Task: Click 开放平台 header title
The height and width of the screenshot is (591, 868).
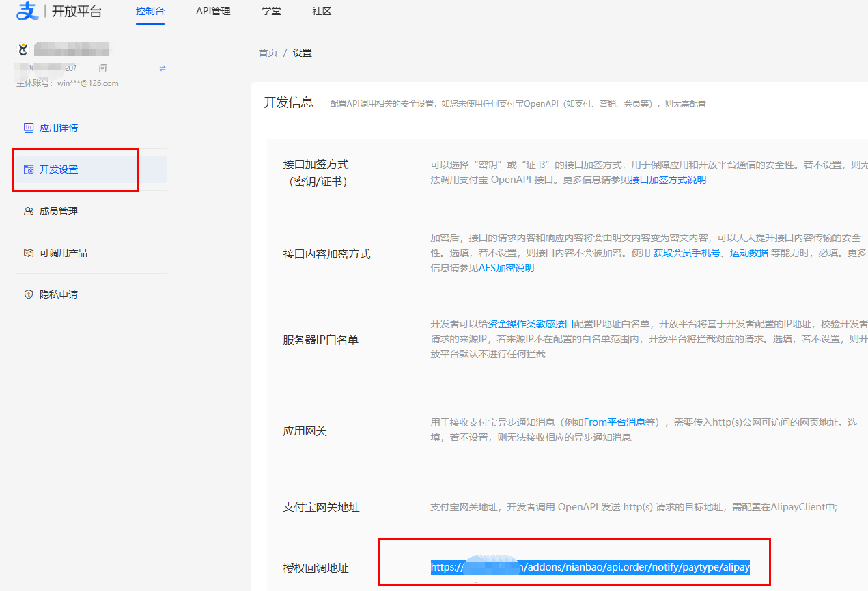Action: coord(76,11)
